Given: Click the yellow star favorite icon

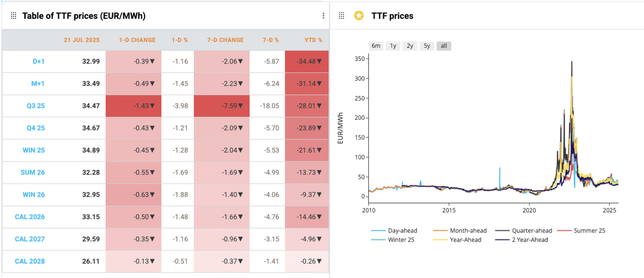Looking at the screenshot, I should tap(359, 16).
